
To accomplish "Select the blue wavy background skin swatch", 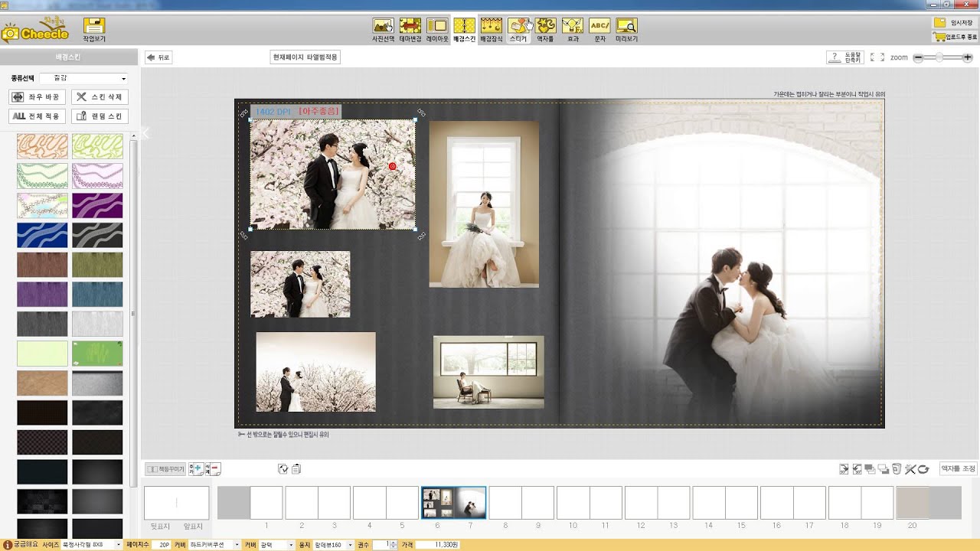I will [42, 235].
